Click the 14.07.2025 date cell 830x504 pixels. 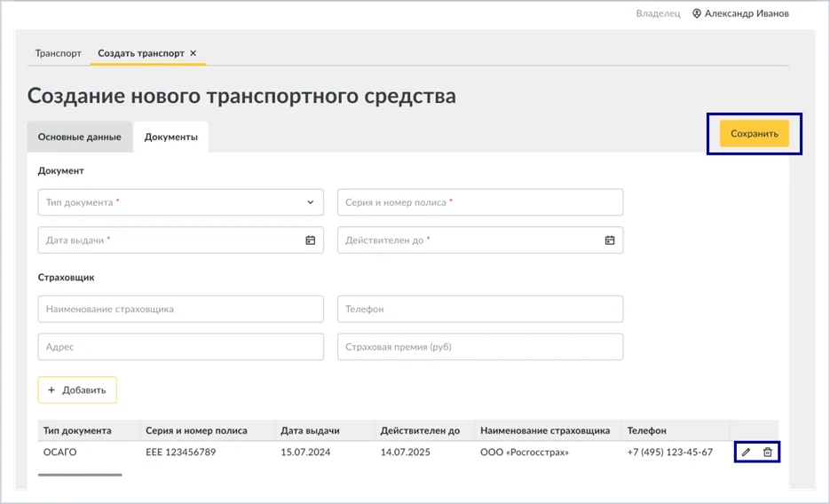(x=405, y=453)
